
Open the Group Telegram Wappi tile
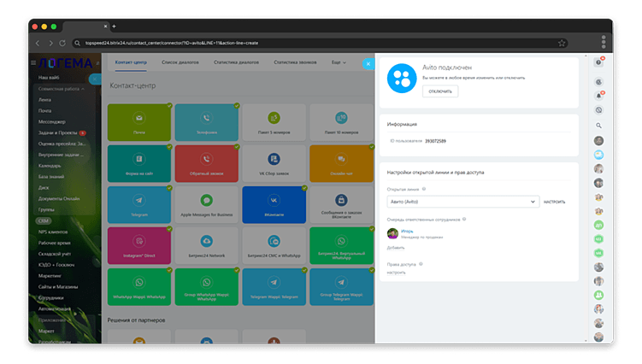(341, 287)
